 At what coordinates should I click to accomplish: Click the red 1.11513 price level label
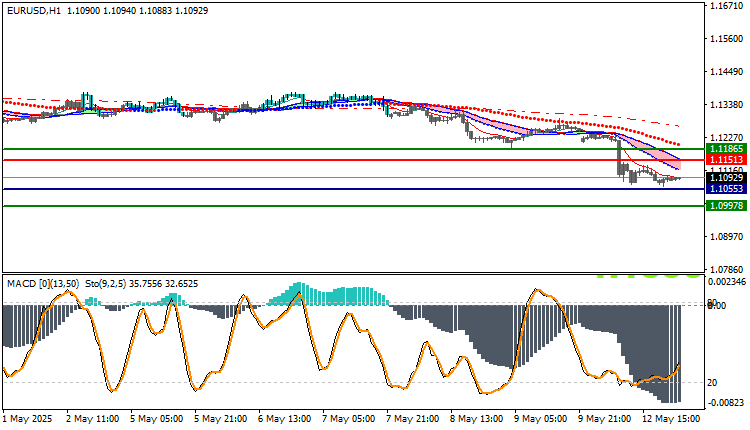tap(726, 160)
